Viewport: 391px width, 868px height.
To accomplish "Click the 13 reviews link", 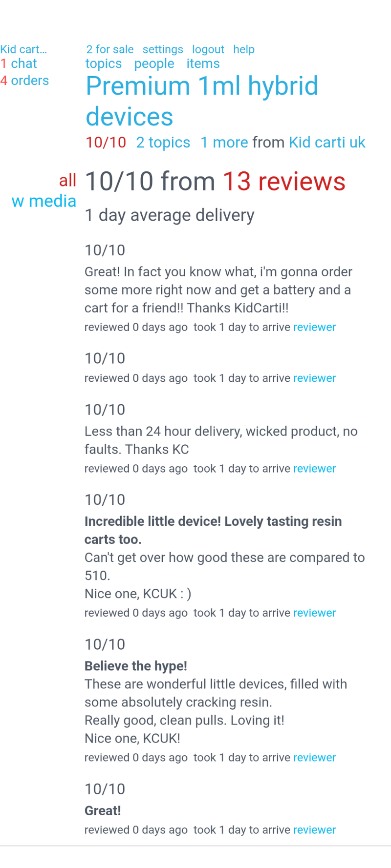I will [x=283, y=181].
